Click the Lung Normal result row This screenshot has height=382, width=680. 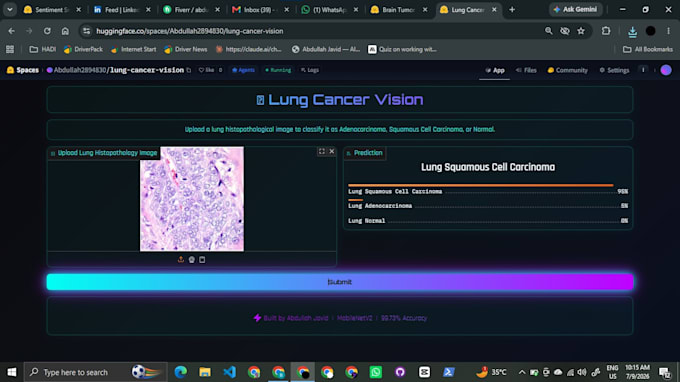(488, 221)
